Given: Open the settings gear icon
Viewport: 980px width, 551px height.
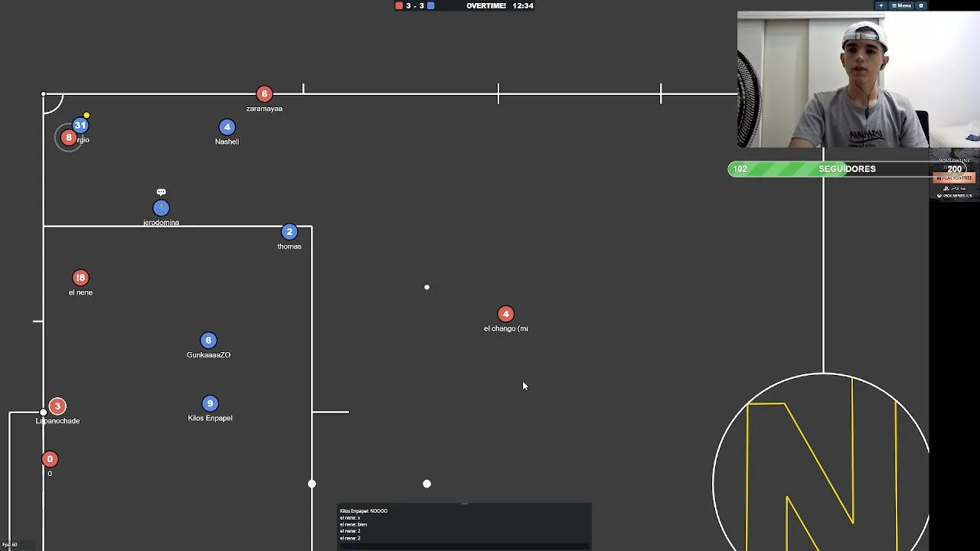Looking at the screenshot, I should point(921,5).
